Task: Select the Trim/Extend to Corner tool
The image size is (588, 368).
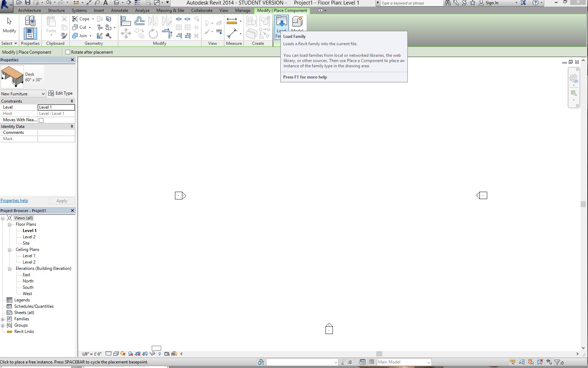Action: pyautogui.click(x=167, y=34)
